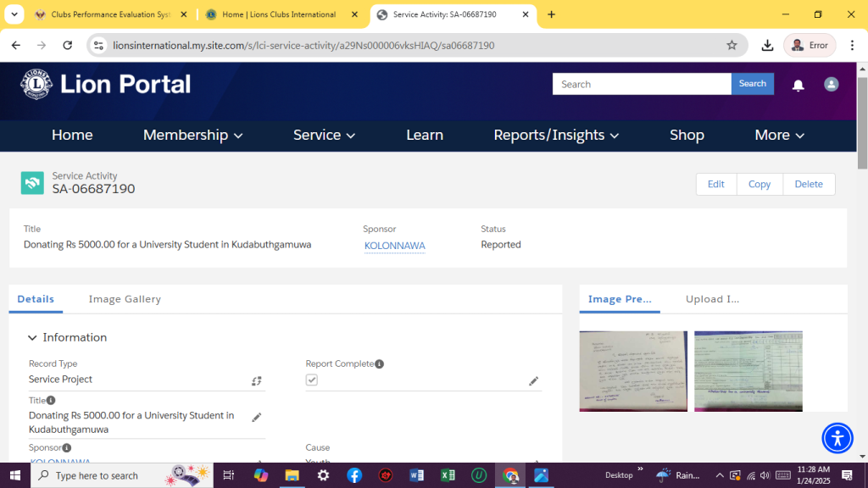Open a new browser tab

tap(551, 14)
